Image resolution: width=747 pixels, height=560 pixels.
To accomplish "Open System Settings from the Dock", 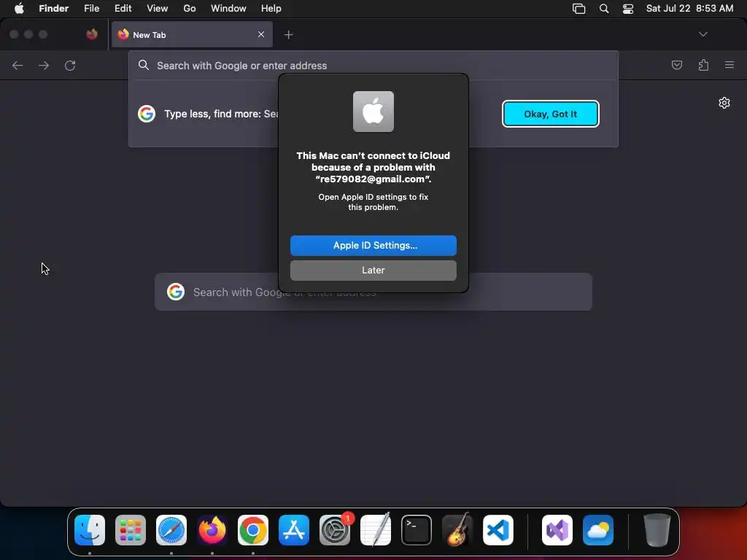I will 334,530.
